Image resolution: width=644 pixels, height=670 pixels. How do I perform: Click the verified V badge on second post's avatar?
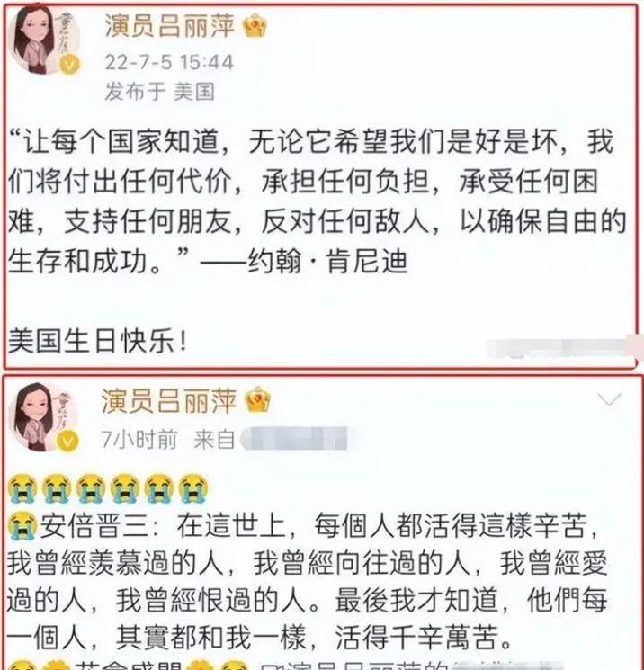click(x=67, y=440)
